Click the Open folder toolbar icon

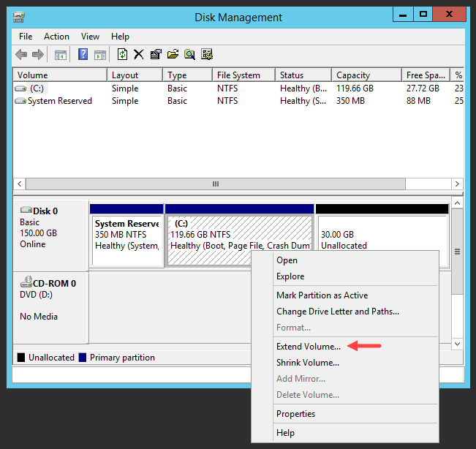(x=173, y=55)
